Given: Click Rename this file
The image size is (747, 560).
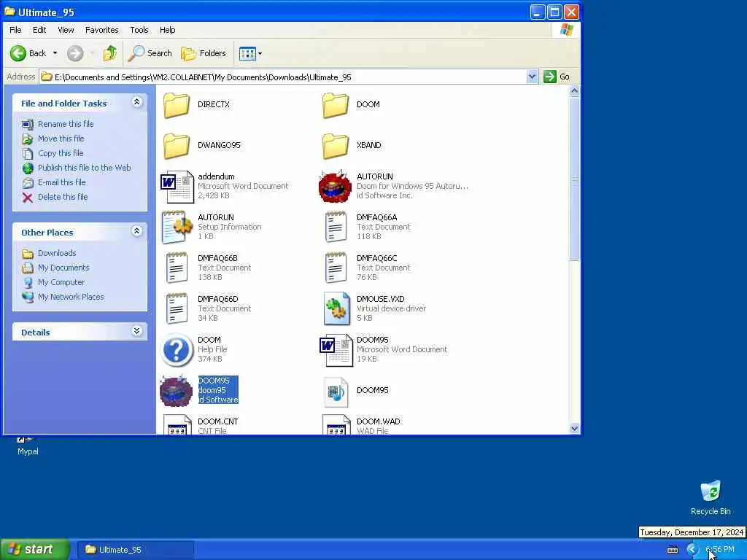Looking at the screenshot, I should point(66,124).
